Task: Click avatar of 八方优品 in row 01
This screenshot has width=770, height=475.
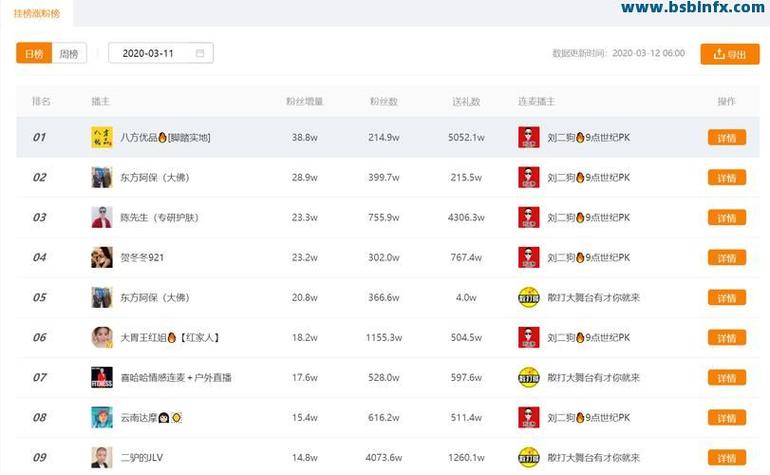Action: tap(101, 137)
